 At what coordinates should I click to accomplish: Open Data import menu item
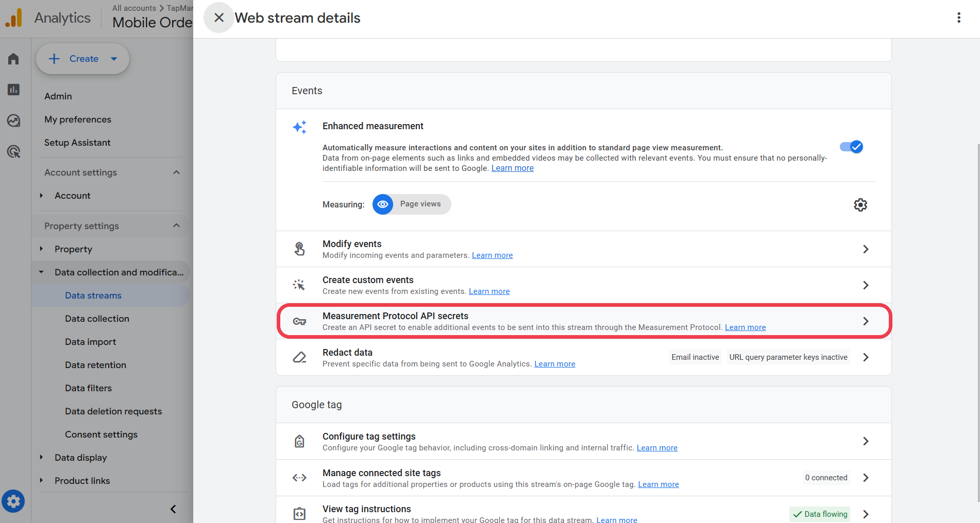pos(91,342)
